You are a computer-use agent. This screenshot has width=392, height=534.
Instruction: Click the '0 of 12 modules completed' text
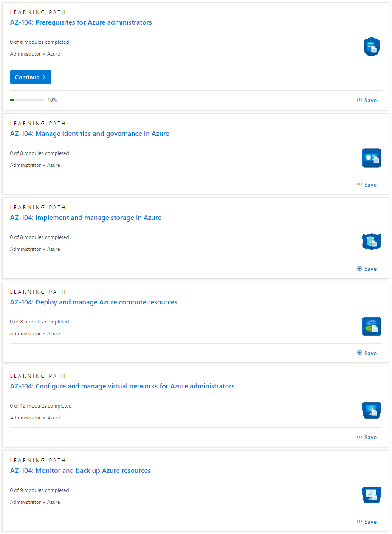click(41, 406)
